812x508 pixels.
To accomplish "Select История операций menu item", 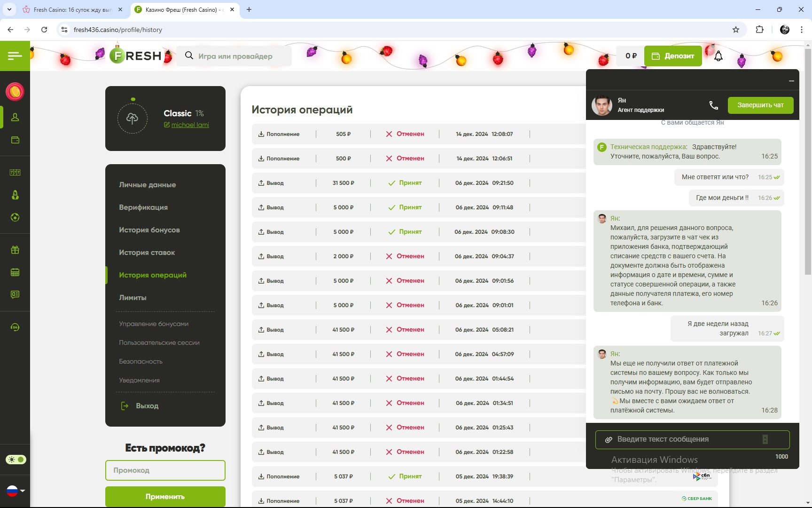I will 153,275.
